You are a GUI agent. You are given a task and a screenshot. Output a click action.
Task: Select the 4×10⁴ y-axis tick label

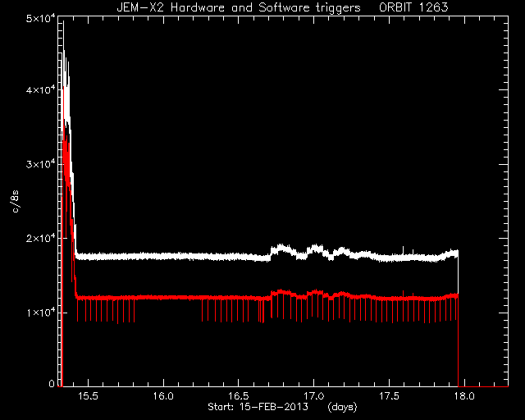tap(40, 89)
